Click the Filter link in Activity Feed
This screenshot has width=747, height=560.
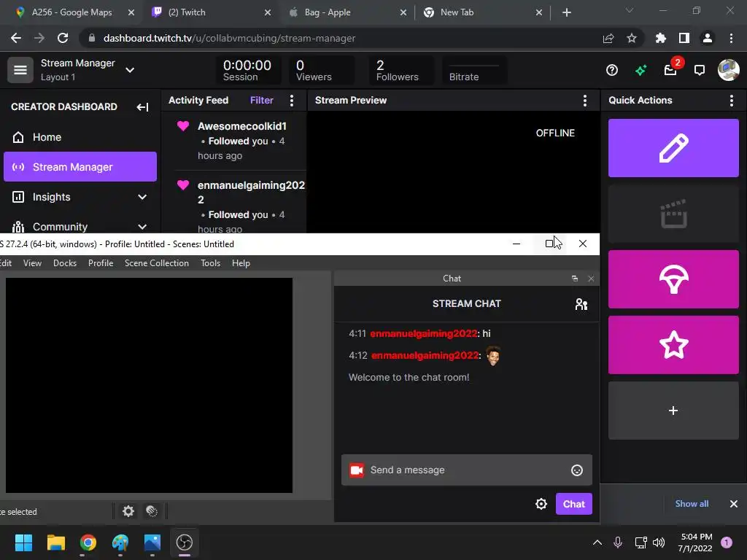262,101
